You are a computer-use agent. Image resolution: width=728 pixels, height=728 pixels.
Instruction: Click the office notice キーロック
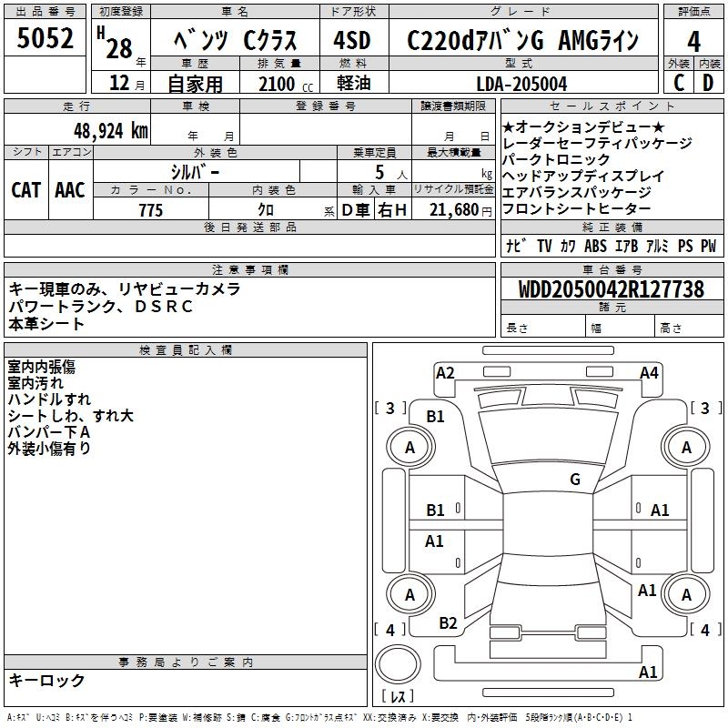click(x=46, y=680)
